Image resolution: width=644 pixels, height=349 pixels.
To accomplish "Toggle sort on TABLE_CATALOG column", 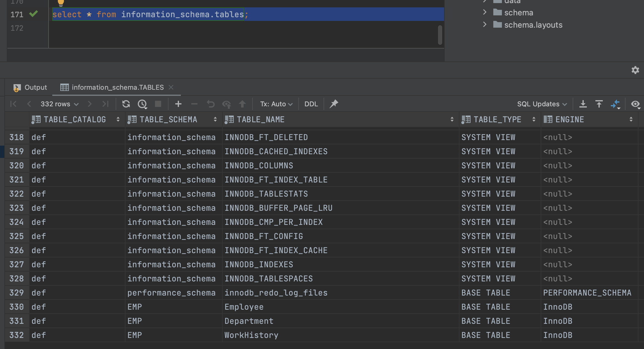I will 118,120.
